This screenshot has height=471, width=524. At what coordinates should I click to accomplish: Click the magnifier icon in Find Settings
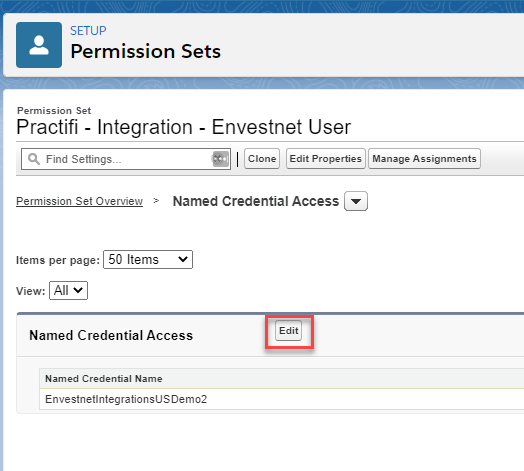[x=34, y=159]
